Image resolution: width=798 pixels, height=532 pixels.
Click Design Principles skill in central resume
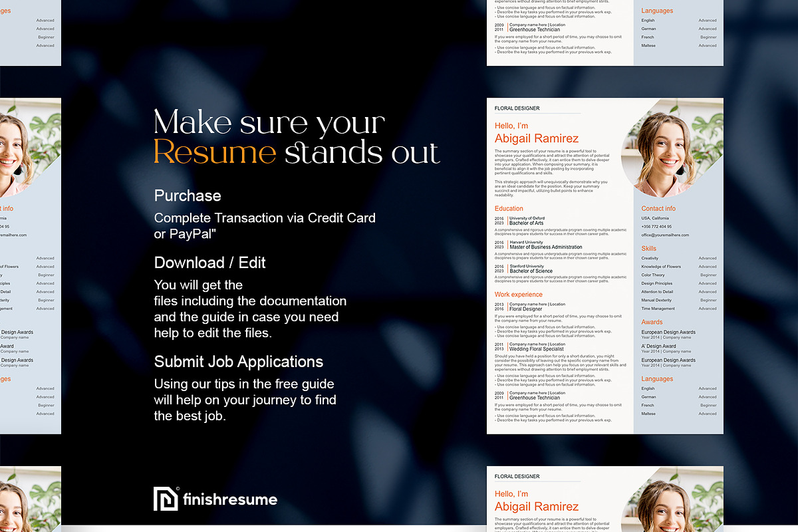click(657, 283)
